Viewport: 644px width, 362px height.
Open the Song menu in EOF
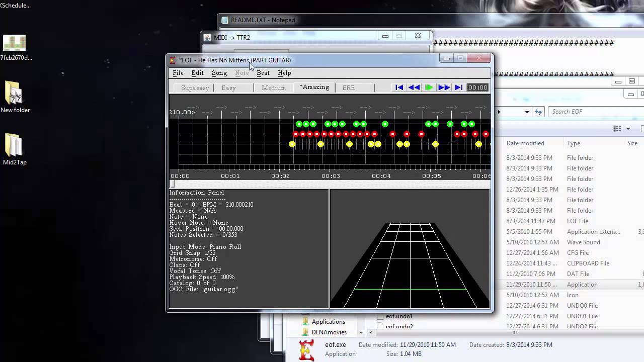(219, 73)
